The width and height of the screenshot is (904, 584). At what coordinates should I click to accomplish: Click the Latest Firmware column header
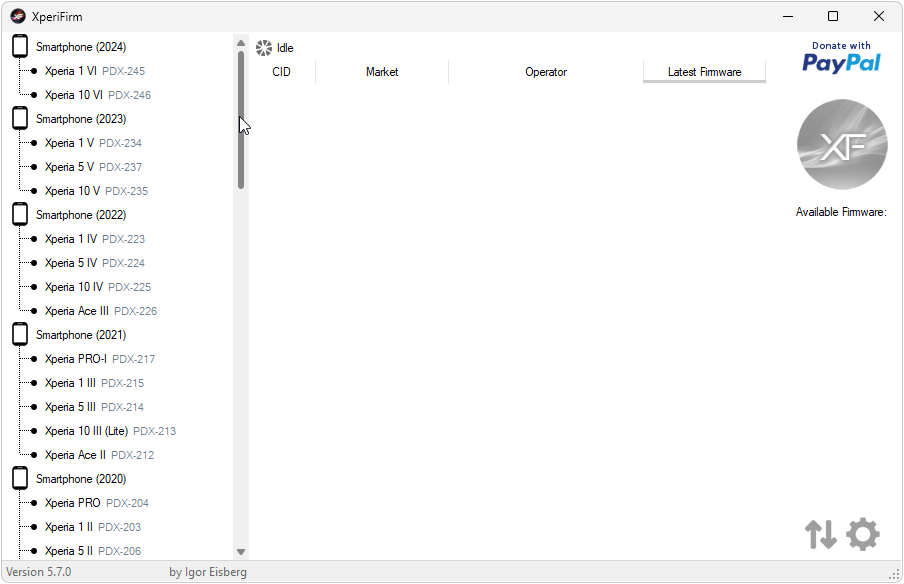(x=704, y=72)
